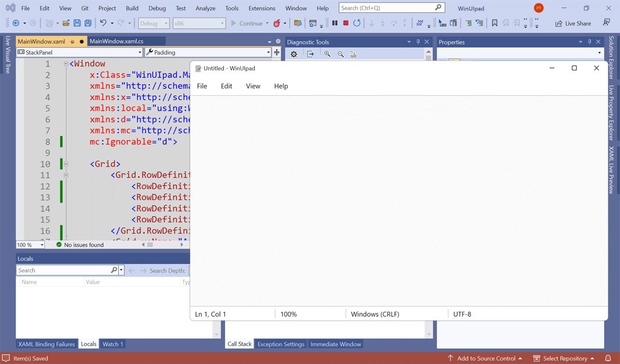Expand the 100 % zoom level dropdown
This screenshot has width=620, height=364.
pyautogui.click(x=42, y=245)
